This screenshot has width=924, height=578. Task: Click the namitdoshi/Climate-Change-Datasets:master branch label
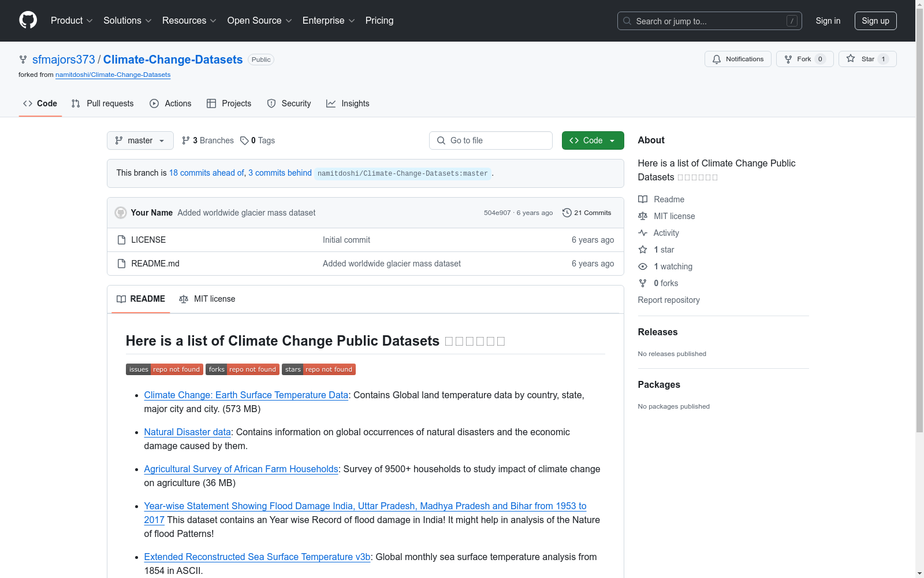click(403, 173)
